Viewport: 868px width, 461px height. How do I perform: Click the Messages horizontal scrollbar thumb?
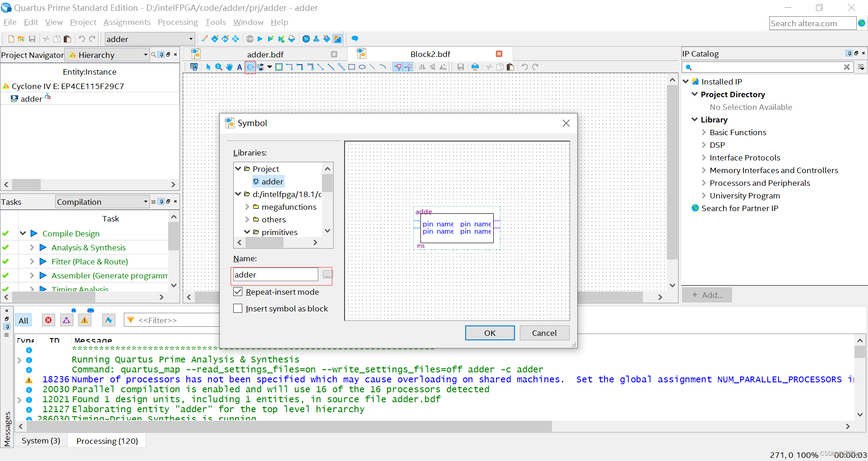click(289, 426)
